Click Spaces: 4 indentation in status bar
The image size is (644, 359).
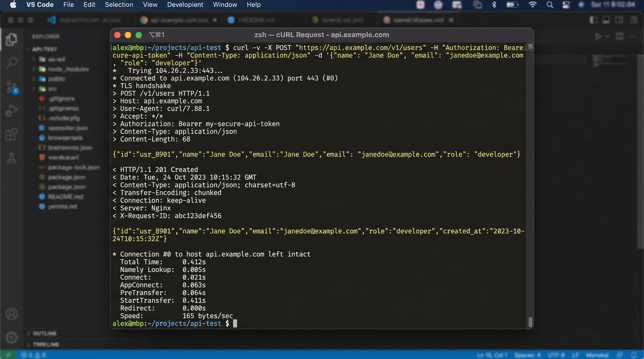pos(527,355)
